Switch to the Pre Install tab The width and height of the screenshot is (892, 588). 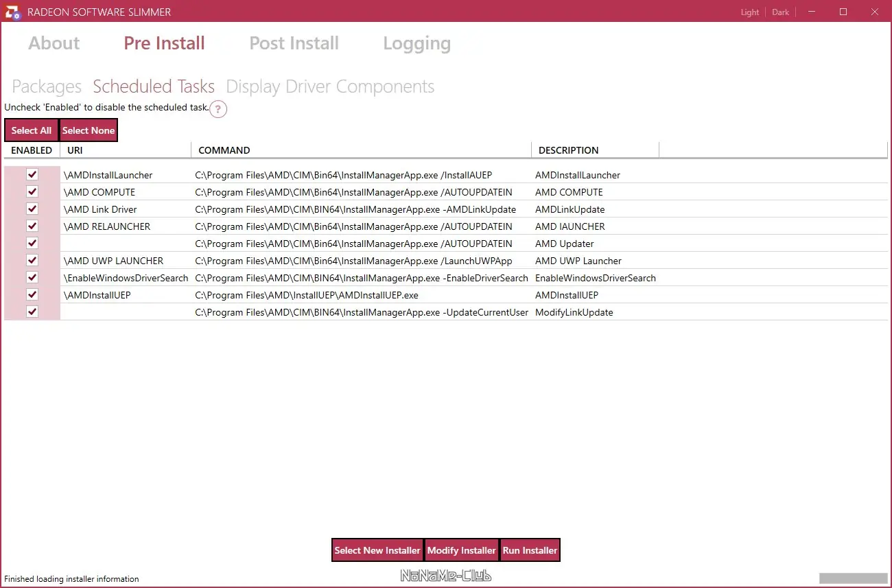(x=164, y=43)
